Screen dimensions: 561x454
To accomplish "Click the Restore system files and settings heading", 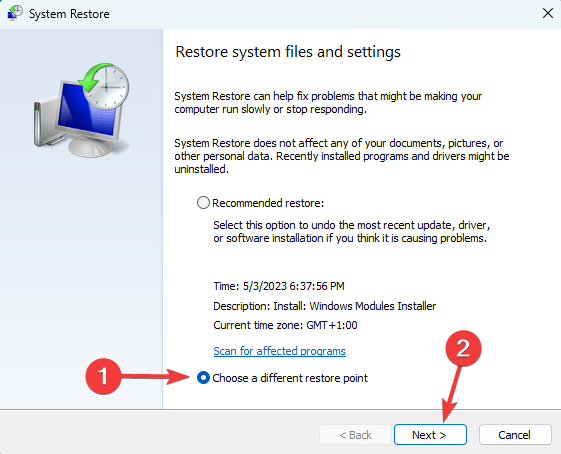I will [x=288, y=52].
